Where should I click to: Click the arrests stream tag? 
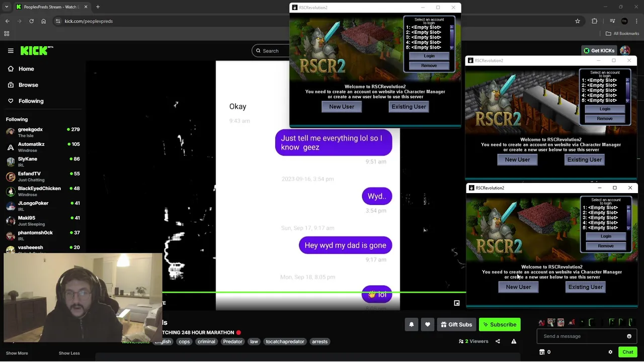click(320, 341)
